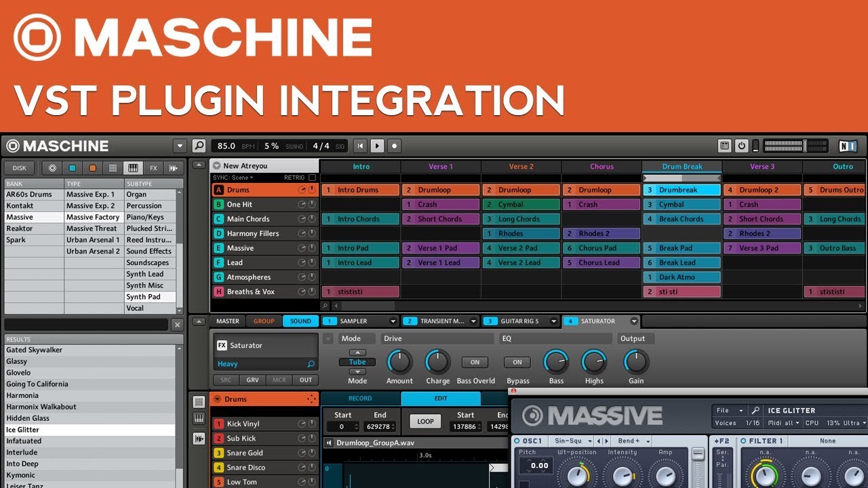The height and width of the screenshot is (488, 868).
Task: Open the RECORD tab in sample editor
Action: point(360,399)
